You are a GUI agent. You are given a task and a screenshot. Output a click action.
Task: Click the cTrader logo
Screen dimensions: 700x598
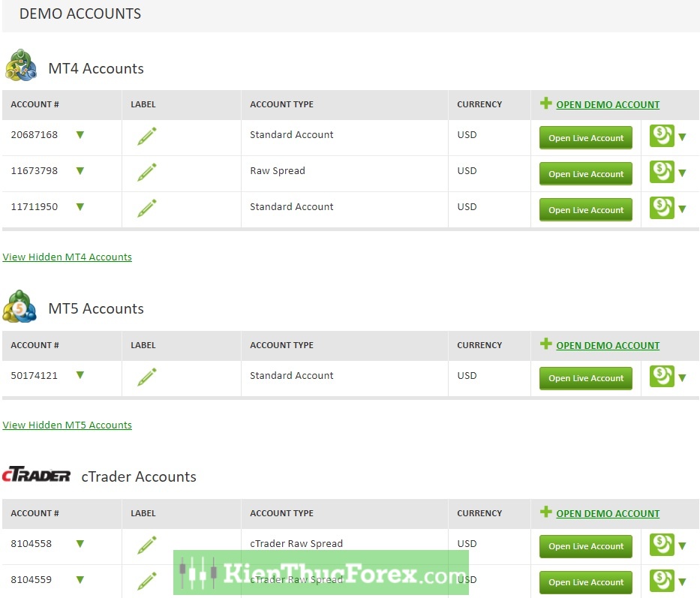click(36, 475)
